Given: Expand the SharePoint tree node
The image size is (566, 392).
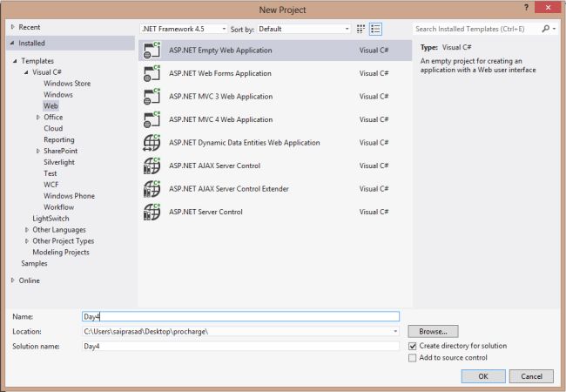Looking at the screenshot, I should click(x=38, y=151).
